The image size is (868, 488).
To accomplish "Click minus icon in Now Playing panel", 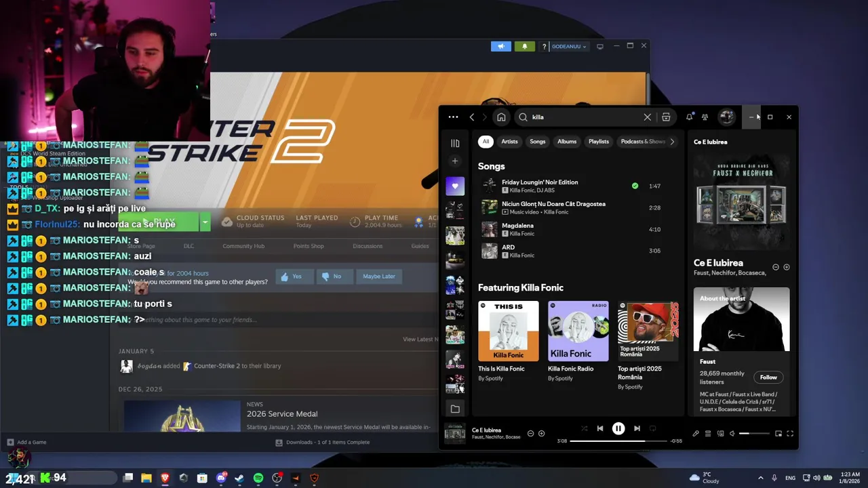I will [x=776, y=267].
